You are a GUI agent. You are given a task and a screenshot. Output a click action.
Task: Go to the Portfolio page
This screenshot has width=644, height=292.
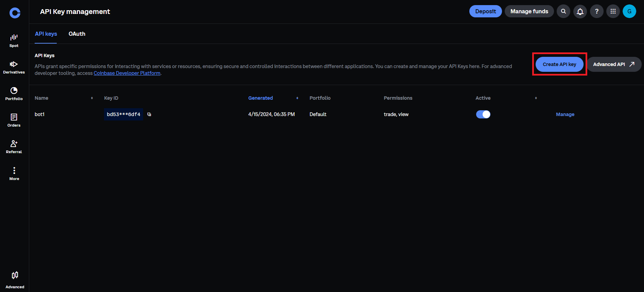pyautogui.click(x=14, y=94)
